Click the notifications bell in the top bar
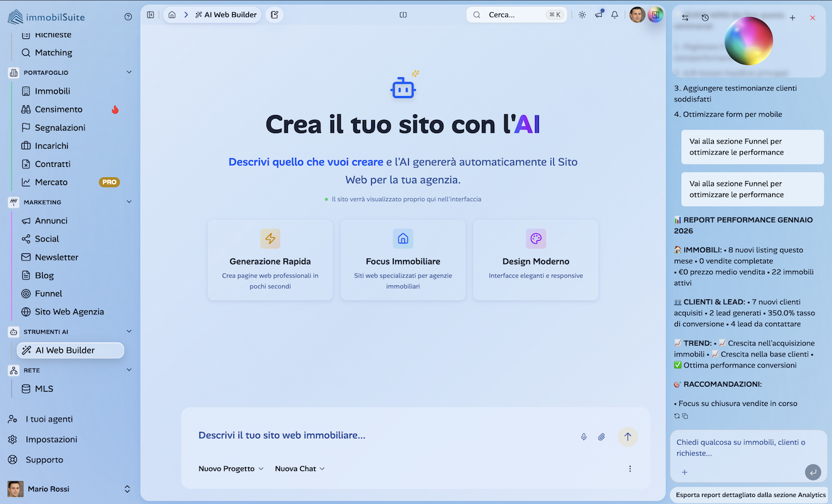Image resolution: width=832 pixels, height=504 pixels. (614, 14)
